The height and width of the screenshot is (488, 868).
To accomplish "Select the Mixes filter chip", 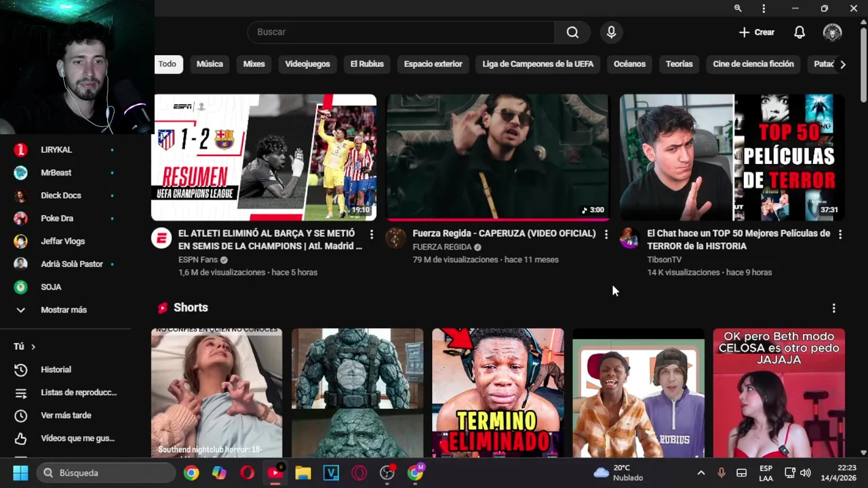I will [254, 64].
